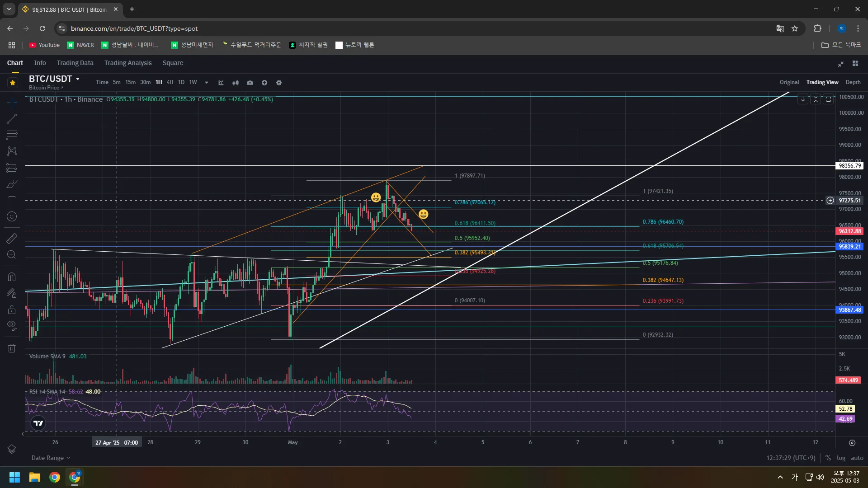Switch chart to Depth view
This screenshot has height=488, width=868.
(x=853, y=82)
